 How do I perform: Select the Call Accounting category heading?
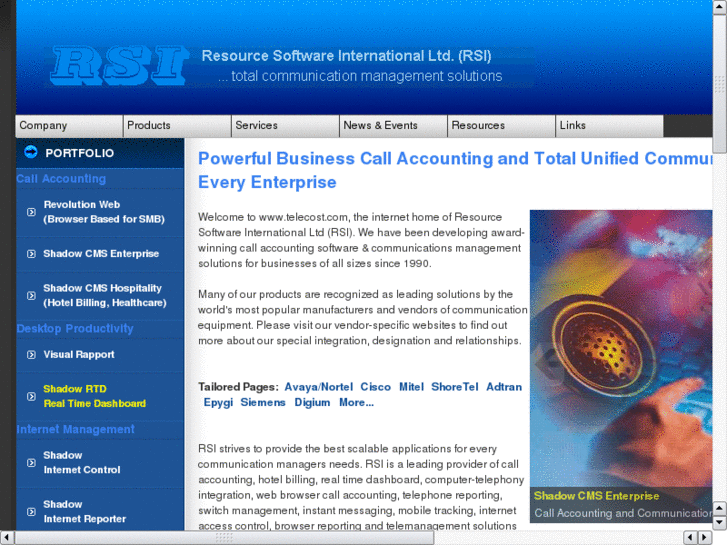61,179
